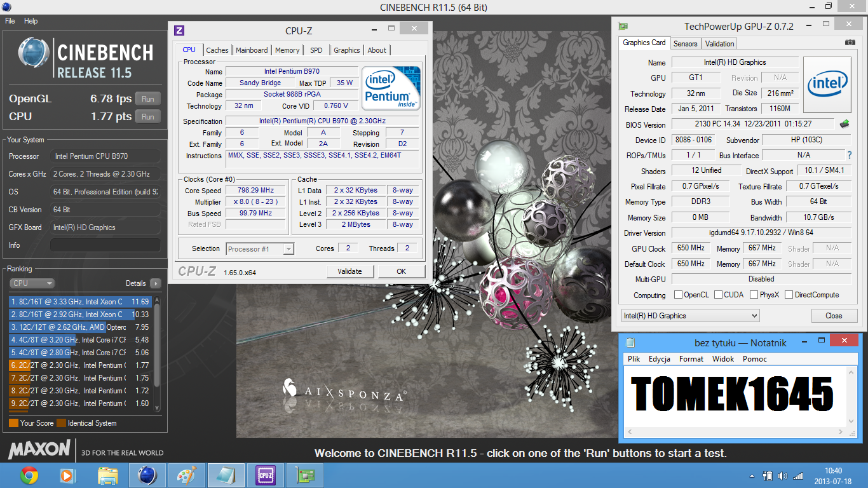Select ranking row 3 AMD Opteron 7.95

coord(80,327)
